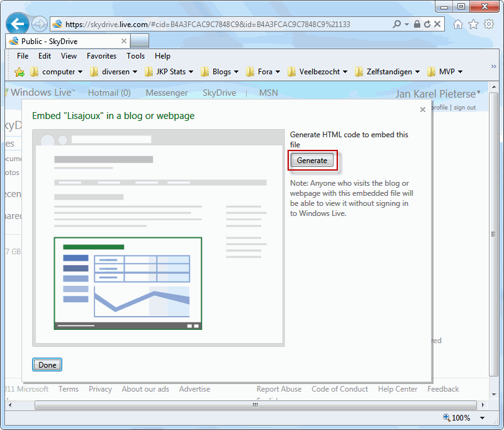Open the computer favorites folder dropdown

pos(56,72)
